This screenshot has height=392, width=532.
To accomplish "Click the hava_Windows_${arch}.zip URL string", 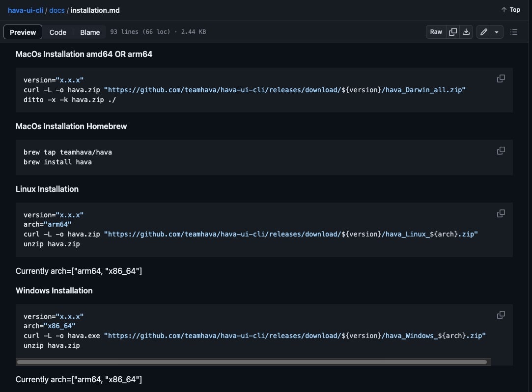I will coord(295,336).
